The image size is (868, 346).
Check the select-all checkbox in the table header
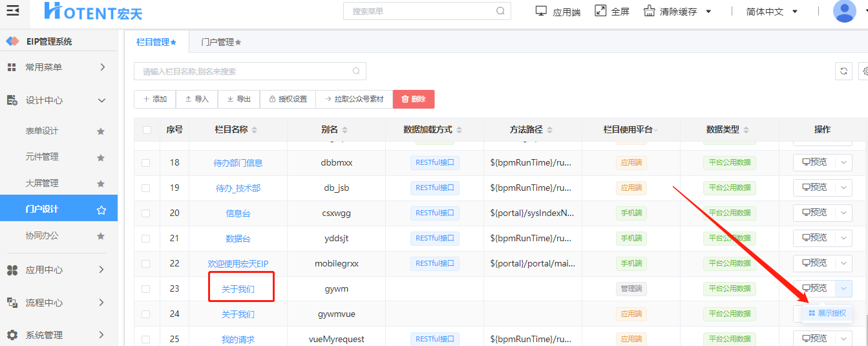coord(147,130)
